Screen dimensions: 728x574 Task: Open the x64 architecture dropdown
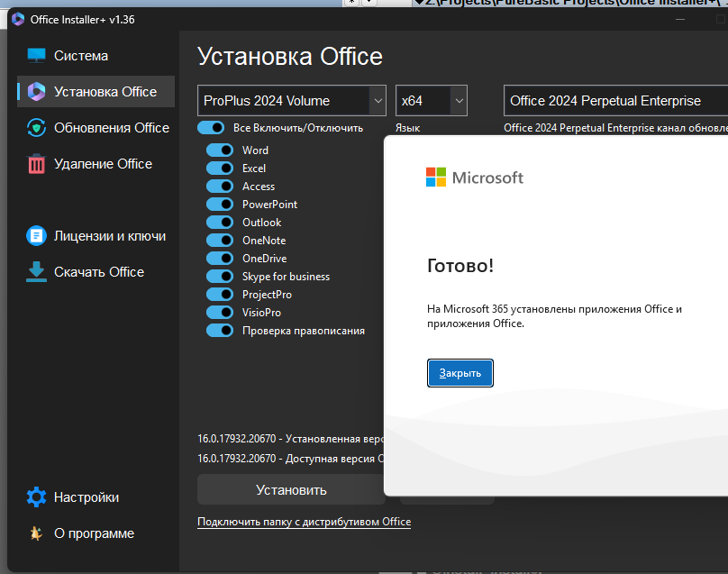(x=432, y=100)
